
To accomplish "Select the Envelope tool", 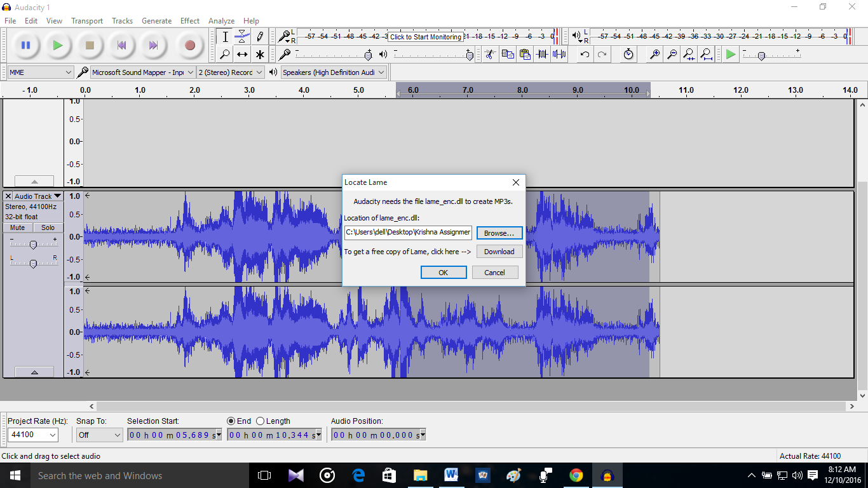I will click(242, 37).
